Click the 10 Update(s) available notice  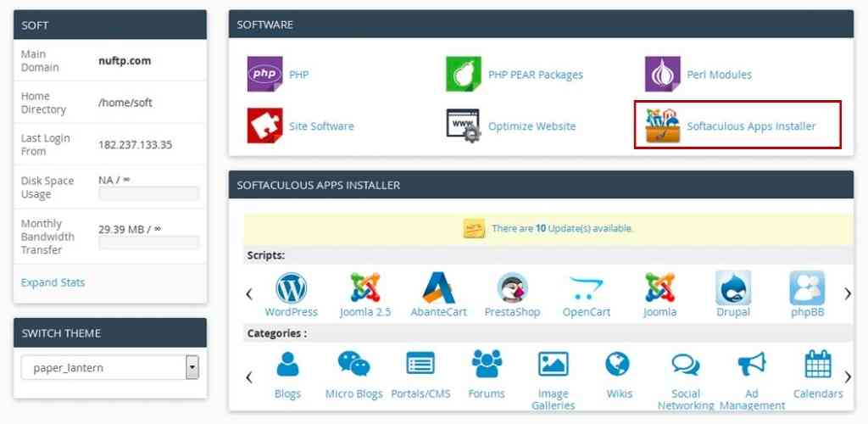562,228
